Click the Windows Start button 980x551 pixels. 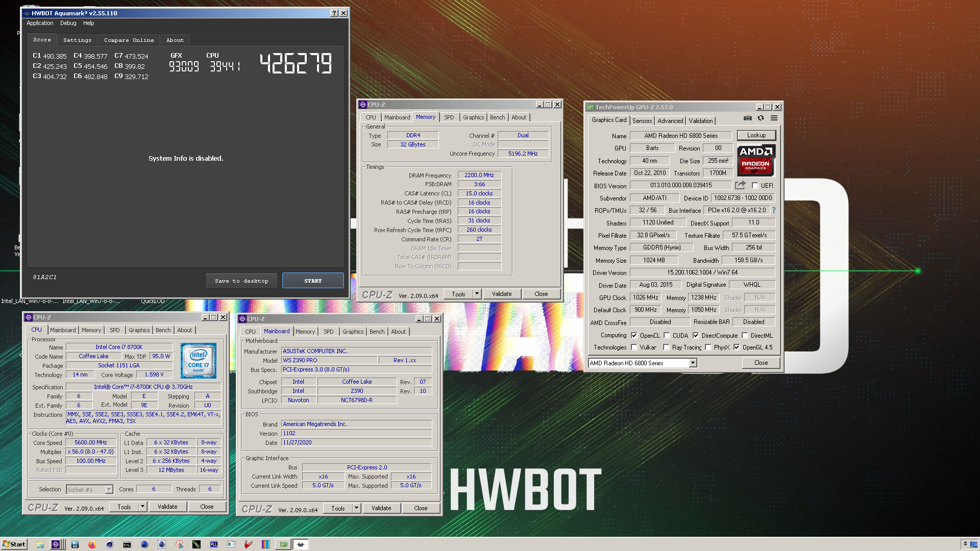[x=14, y=544]
